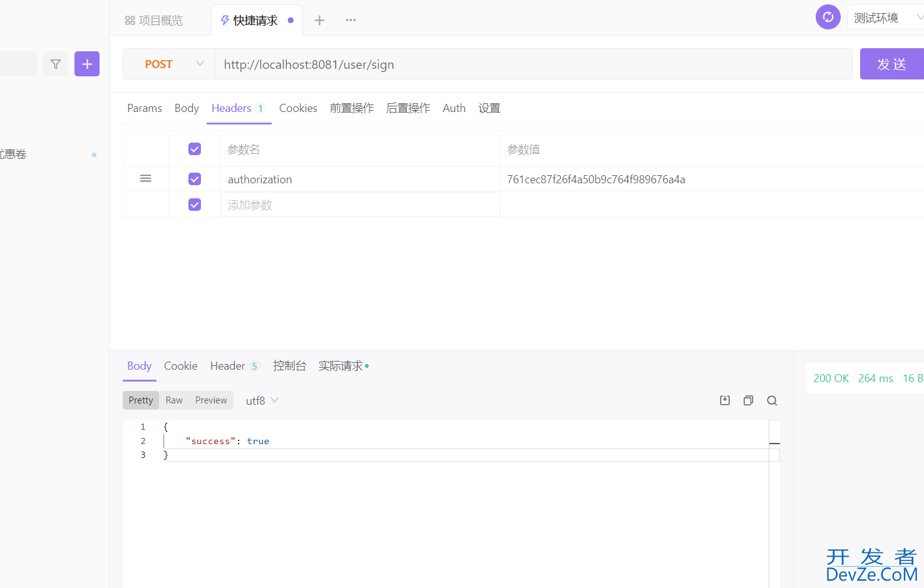The width and height of the screenshot is (924, 588).
Task: Open the 控制台 console tab
Action: coord(290,366)
